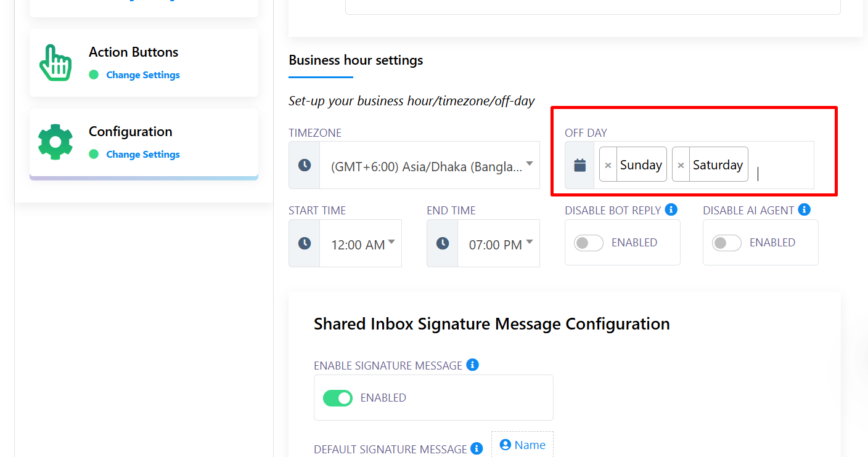Open the Start Time dropdown
This screenshot has height=457, width=868.
click(x=361, y=245)
